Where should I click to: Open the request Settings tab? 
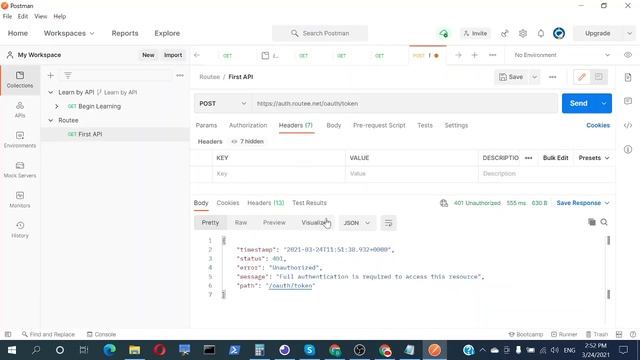[456, 125]
